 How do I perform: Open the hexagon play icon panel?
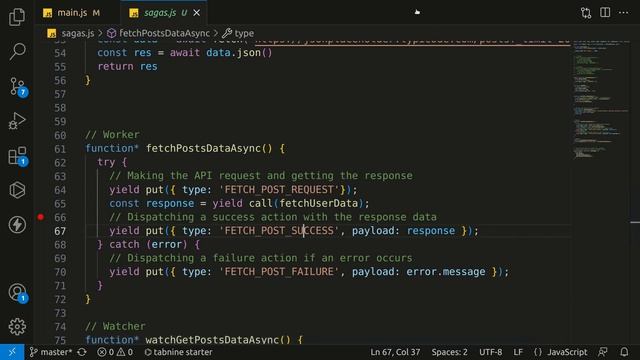pyautogui.click(x=17, y=190)
